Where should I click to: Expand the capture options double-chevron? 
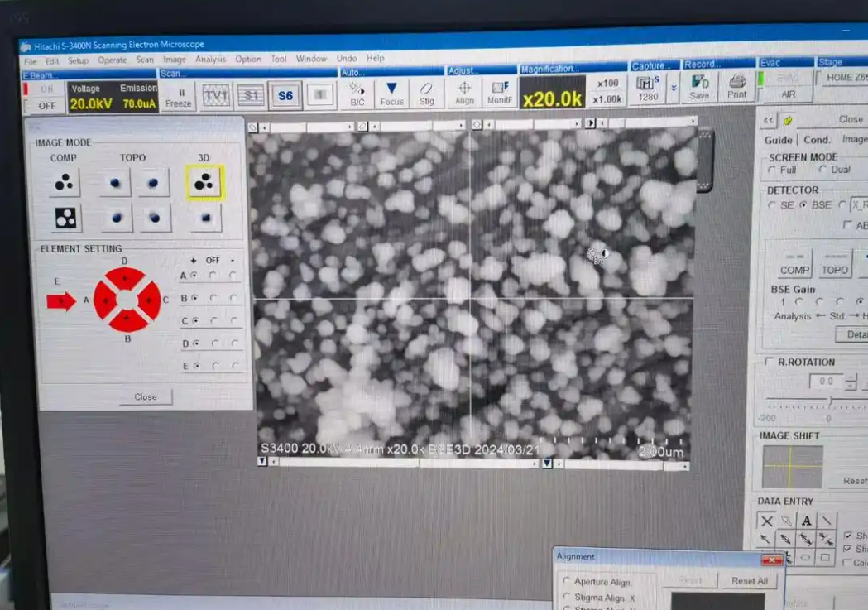click(674, 87)
